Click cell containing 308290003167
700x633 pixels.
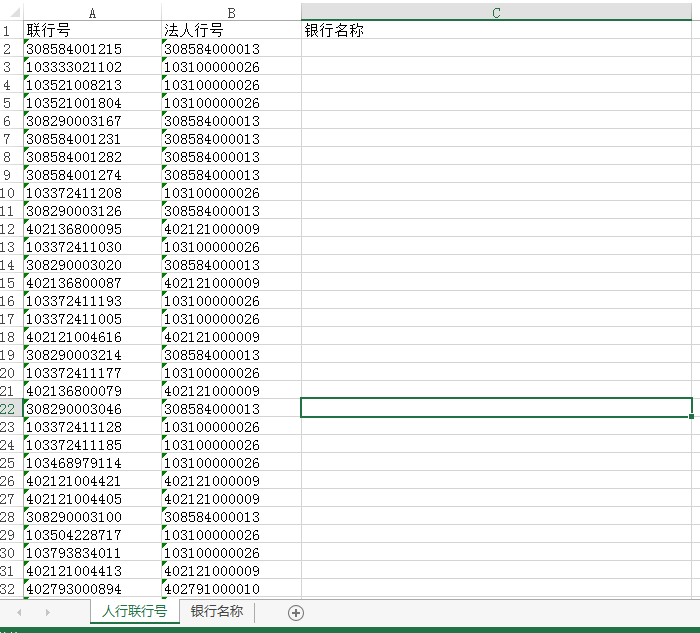tap(92, 121)
